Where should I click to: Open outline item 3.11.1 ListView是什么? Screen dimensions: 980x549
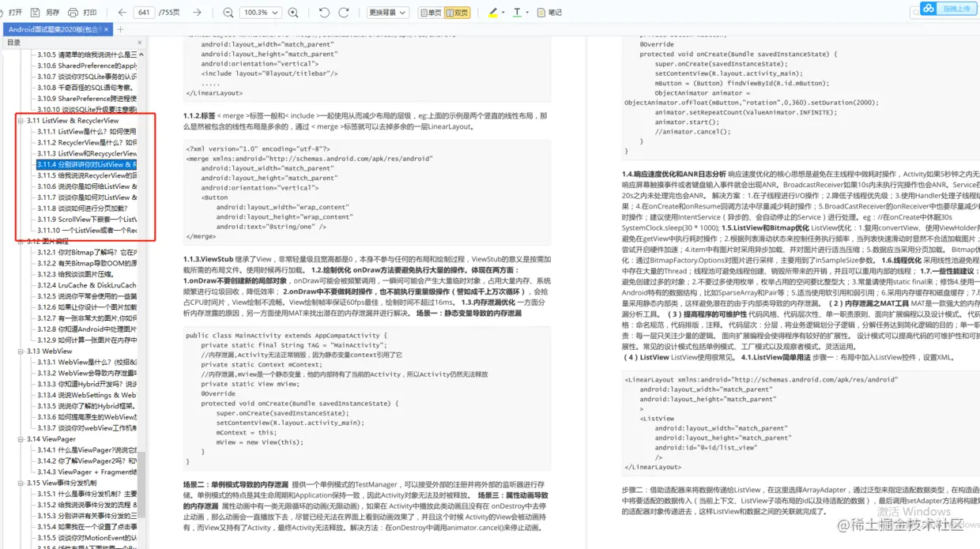tap(87, 131)
